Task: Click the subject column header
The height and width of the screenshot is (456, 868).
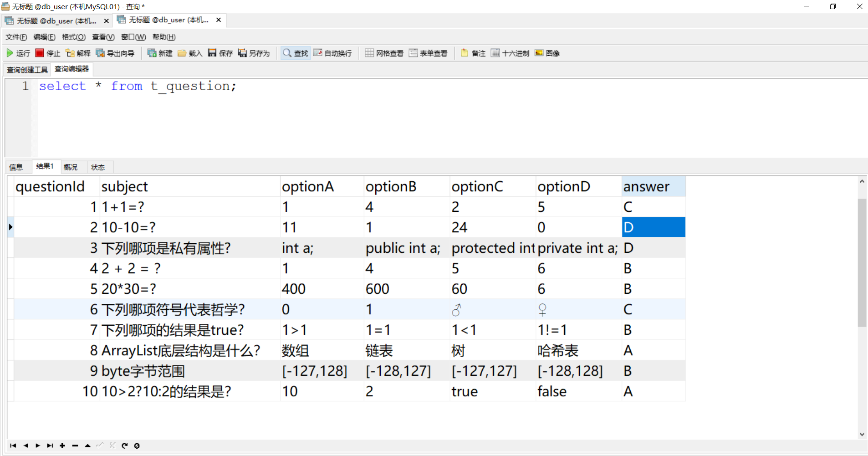Action: (x=189, y=187)
